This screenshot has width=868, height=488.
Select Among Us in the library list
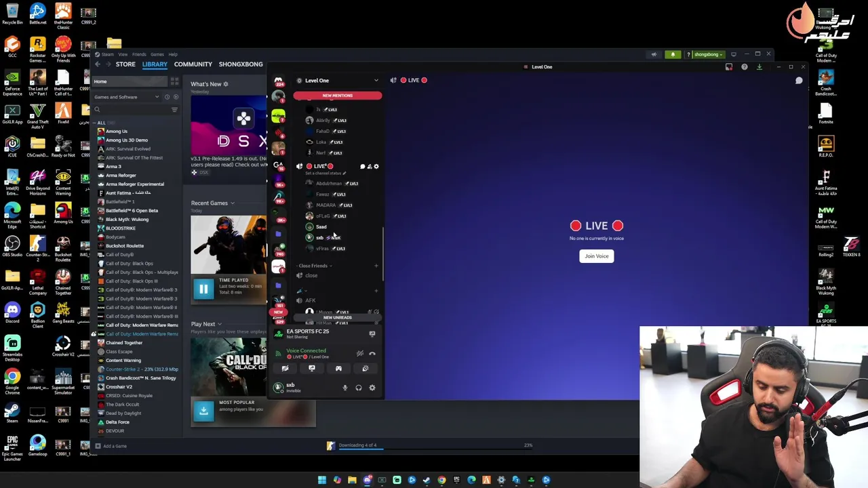[116, 131]
